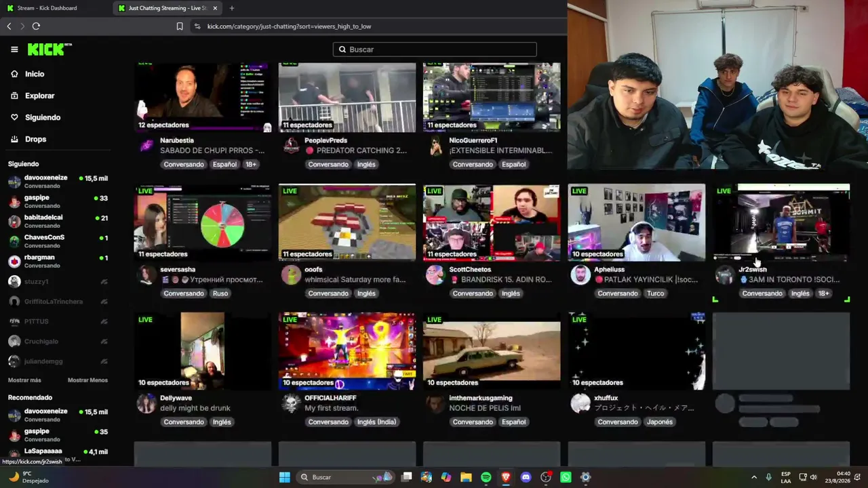This screenshot has height=488, width=868.
Task: Bookmark this page via the bookmark icon
Action: click(x=180, y=26)
